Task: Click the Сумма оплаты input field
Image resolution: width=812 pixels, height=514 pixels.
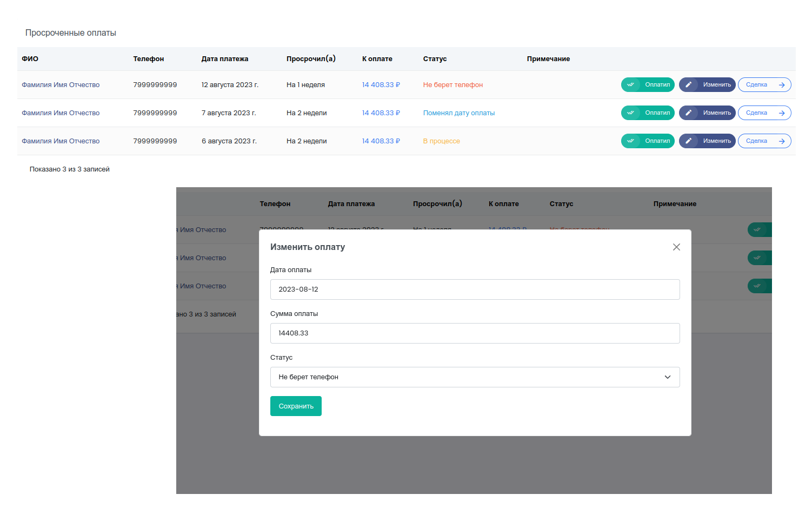Action: tap(474, 333)
